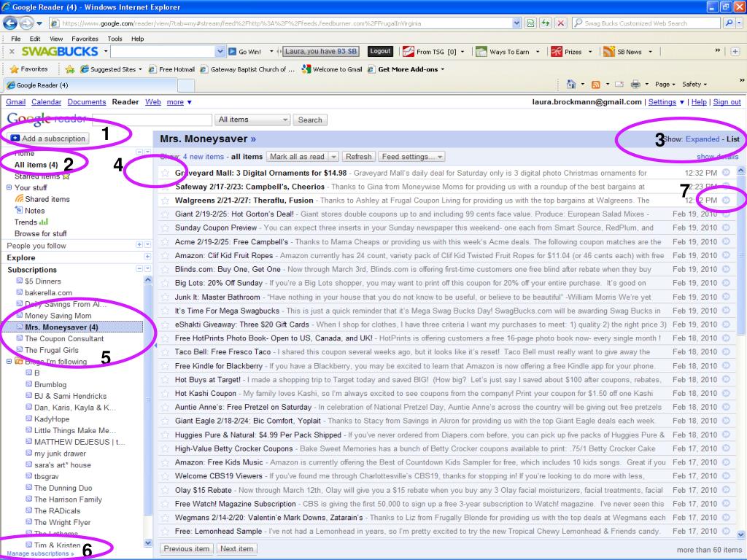Click the RSS feeds icon in command bar
This screenshot has width=747, height=560.
click(595, 85)
